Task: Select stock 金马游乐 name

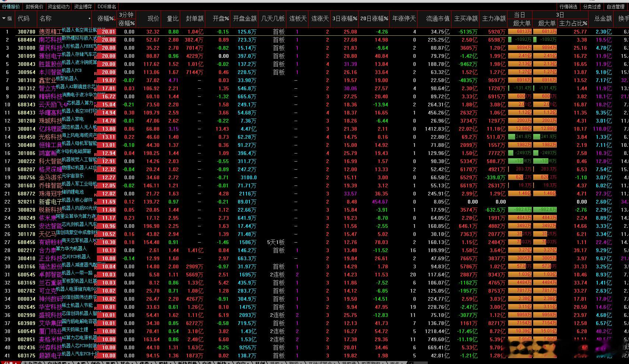Action: coord(50,178)
